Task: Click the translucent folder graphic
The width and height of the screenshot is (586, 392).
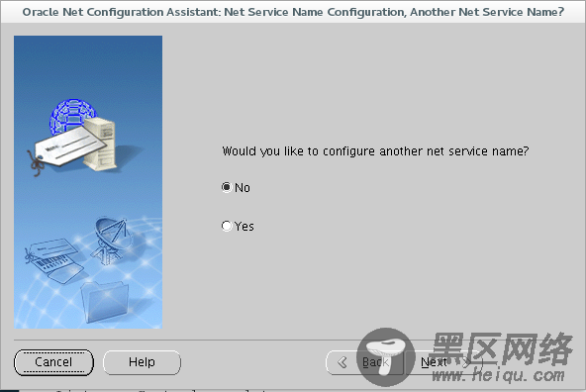Action: [105, 302]
